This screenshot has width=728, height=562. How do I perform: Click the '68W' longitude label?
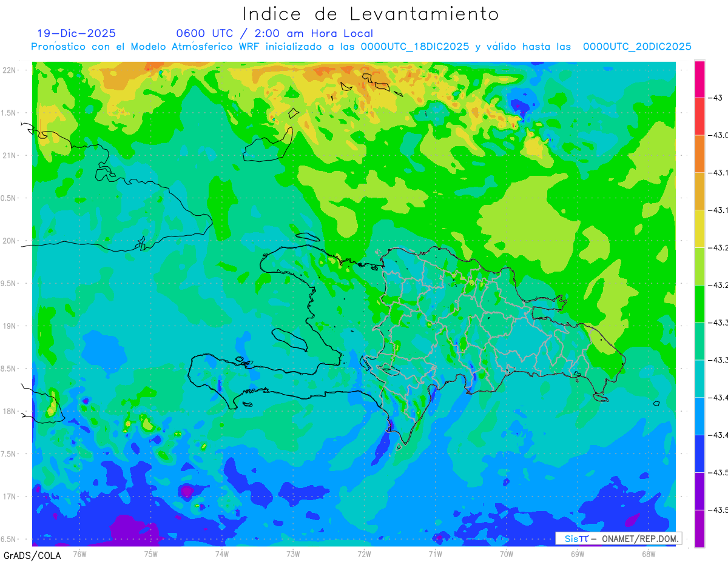click(649, 554)
